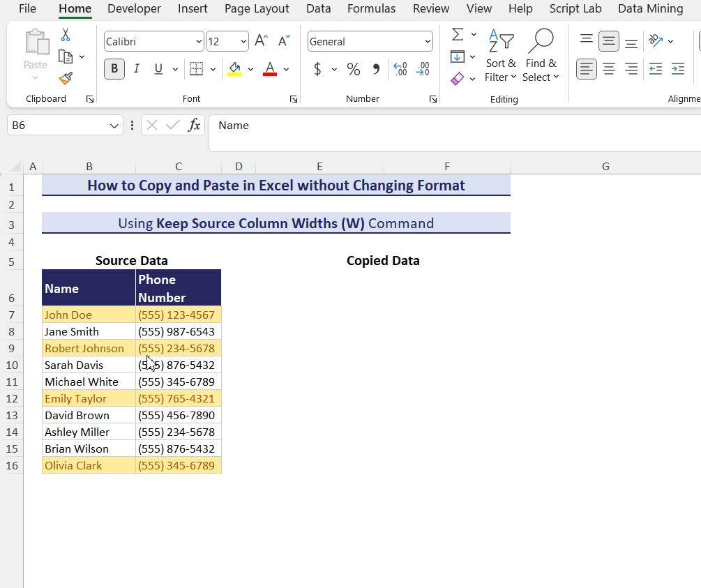Switch to the Page Layout tab
The height and width of the screenshot is (588, 701).
pos(257,9)
